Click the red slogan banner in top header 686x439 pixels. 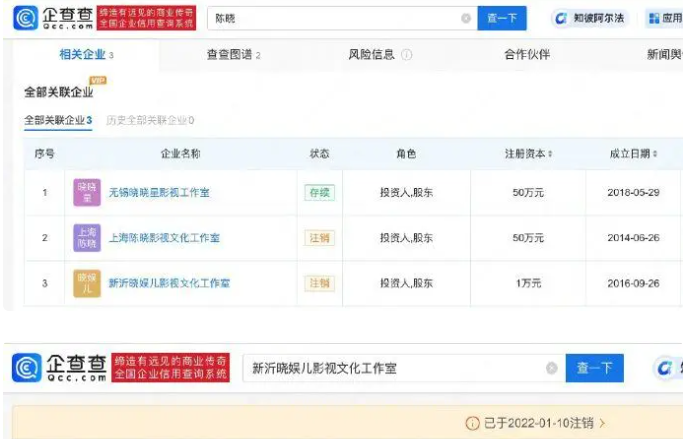[x=146, y=18]
